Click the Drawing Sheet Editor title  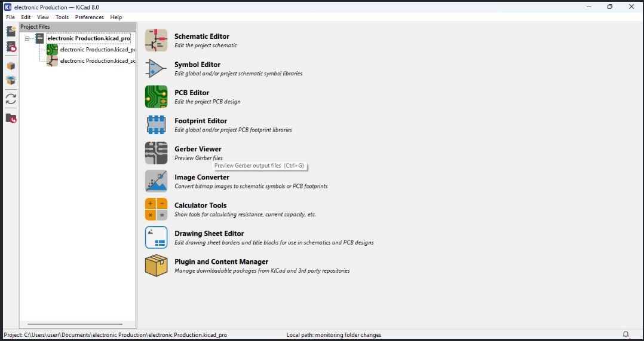(x=209, y=234)
